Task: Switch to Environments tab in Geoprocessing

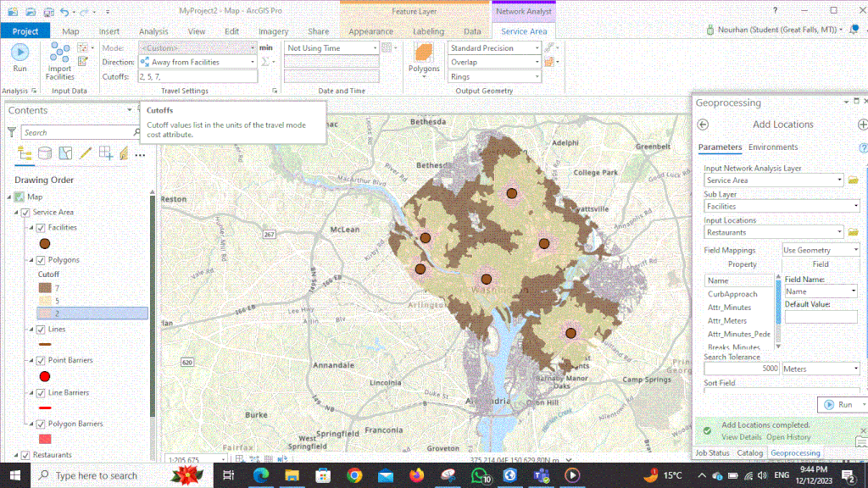Action: point(773,147)
